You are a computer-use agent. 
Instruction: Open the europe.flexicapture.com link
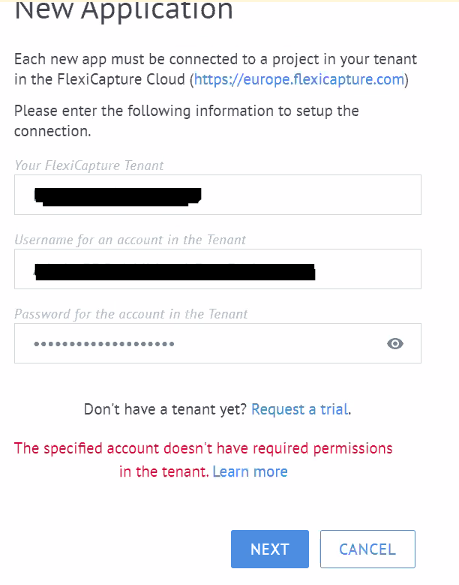299,79
